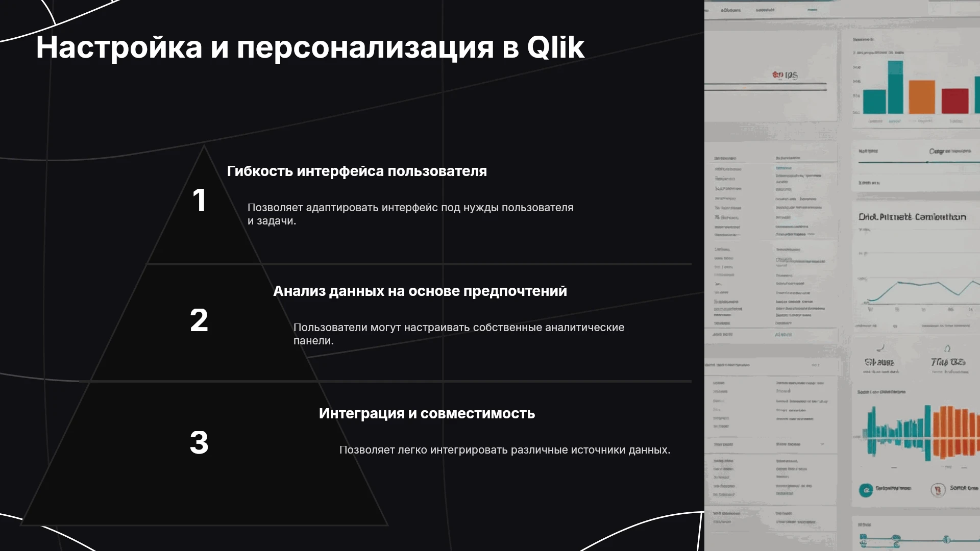Image resolution: width=980 pixels, height=551 pixels.
Task: Click the teal slider track at the dashboard bottom
Action: pyautogui.click(x=919, y=539)
